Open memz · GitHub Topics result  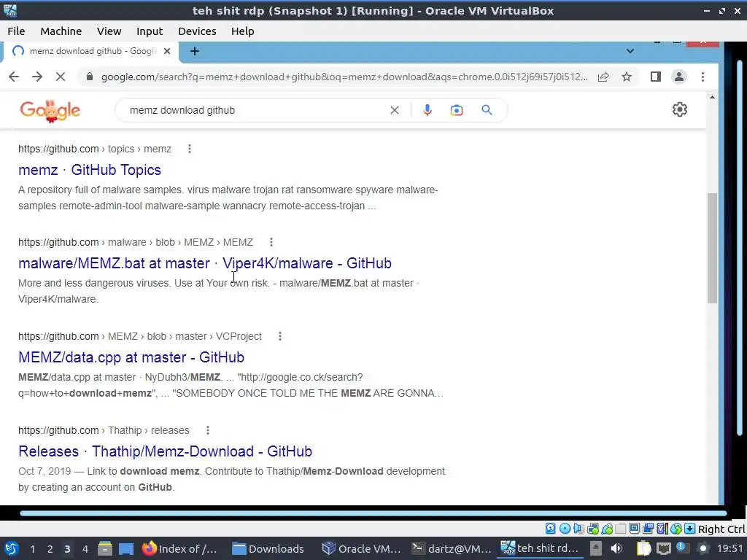[90, 170]
